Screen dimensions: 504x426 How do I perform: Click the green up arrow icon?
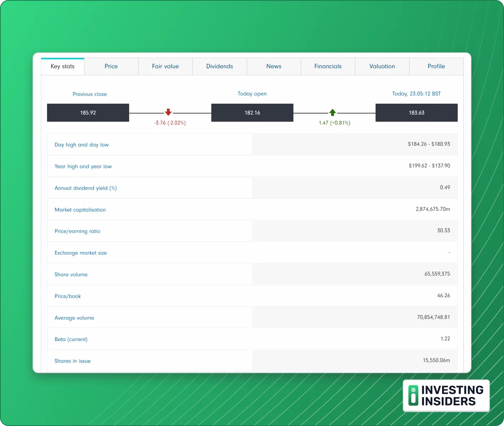(x=332, y=113)
